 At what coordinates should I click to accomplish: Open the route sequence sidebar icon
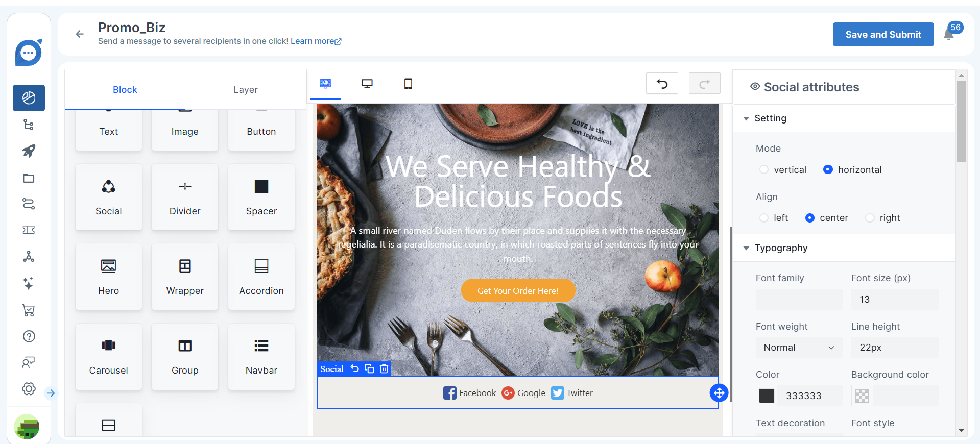[29, 204]
